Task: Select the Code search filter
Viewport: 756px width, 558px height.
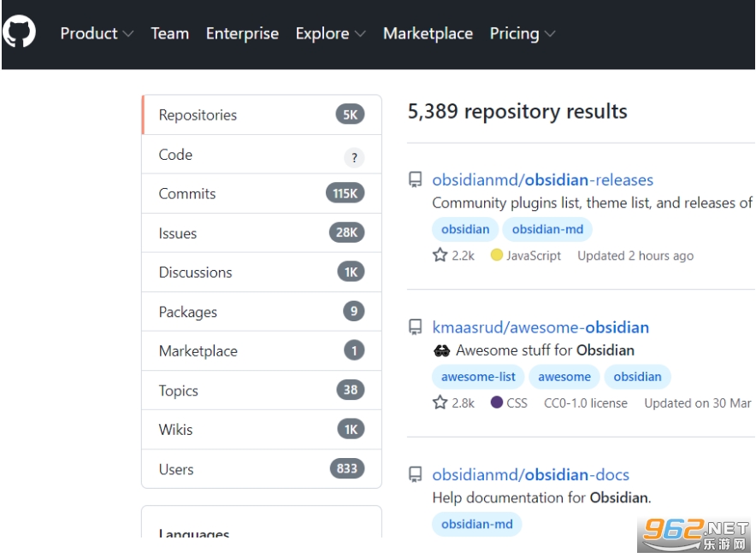Action: [x=262, y=154]
